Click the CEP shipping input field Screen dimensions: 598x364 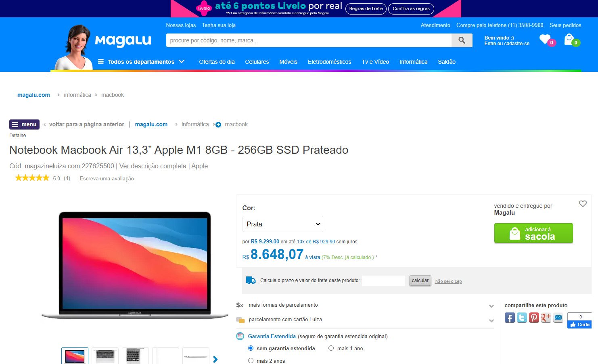[x=383, y=280]
